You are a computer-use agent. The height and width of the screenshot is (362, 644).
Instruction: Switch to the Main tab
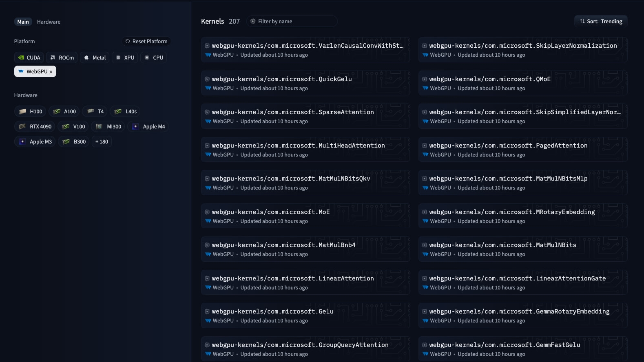pyautogui.click(x=23, y=22)
